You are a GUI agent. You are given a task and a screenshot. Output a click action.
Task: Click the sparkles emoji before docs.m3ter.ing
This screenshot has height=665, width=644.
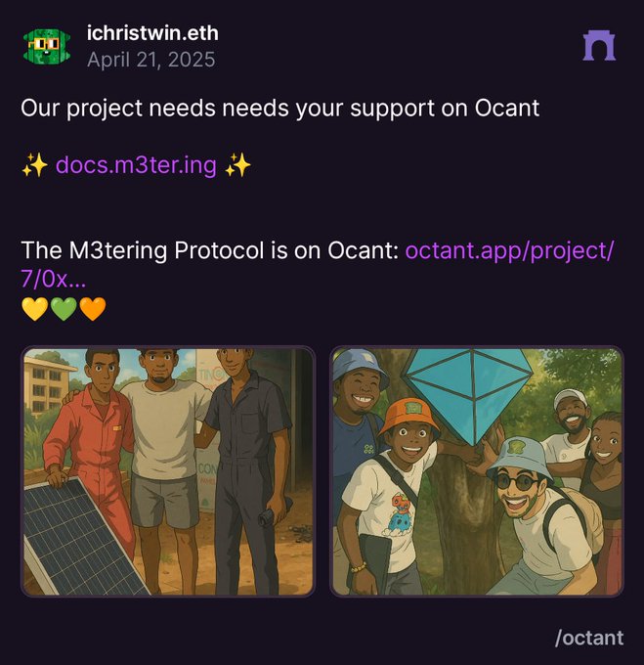(35, 165)
